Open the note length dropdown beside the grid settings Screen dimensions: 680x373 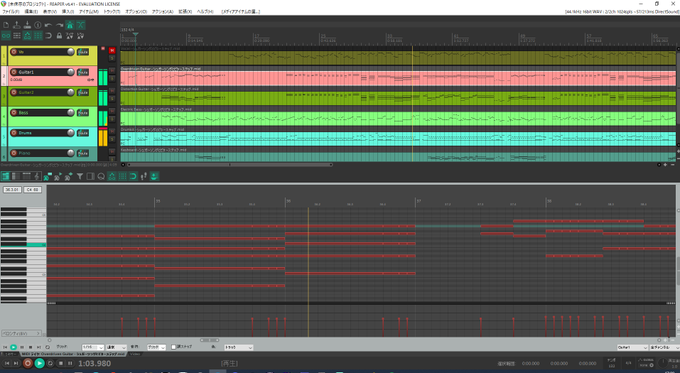coord(156,347)
